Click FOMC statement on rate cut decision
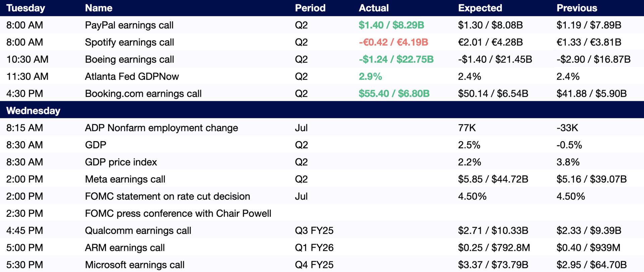 coord(167,196)
